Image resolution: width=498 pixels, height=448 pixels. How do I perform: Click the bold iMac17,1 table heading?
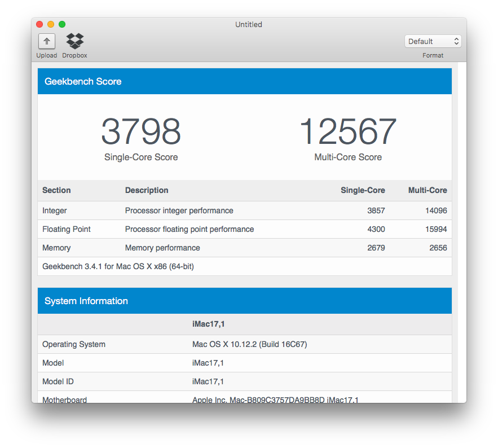(x=208, y=324)
